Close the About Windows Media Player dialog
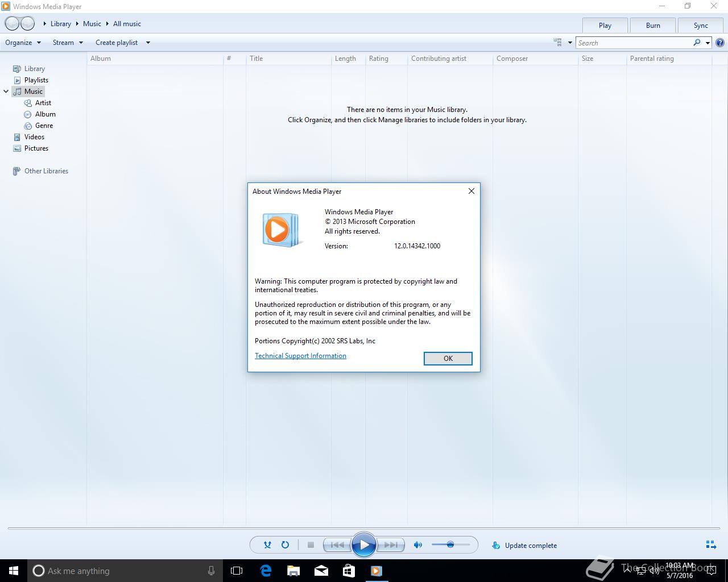Viewport: 728px width, 582px height. 471,191
